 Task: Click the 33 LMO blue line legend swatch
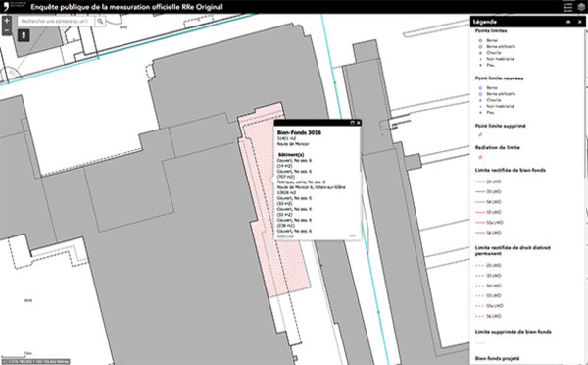[480, 192]
